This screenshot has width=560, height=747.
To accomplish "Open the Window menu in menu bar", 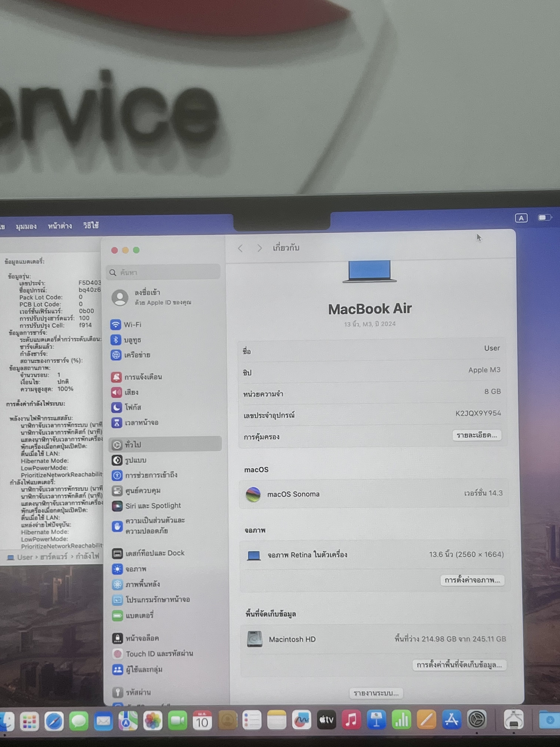I will point(60,226).
